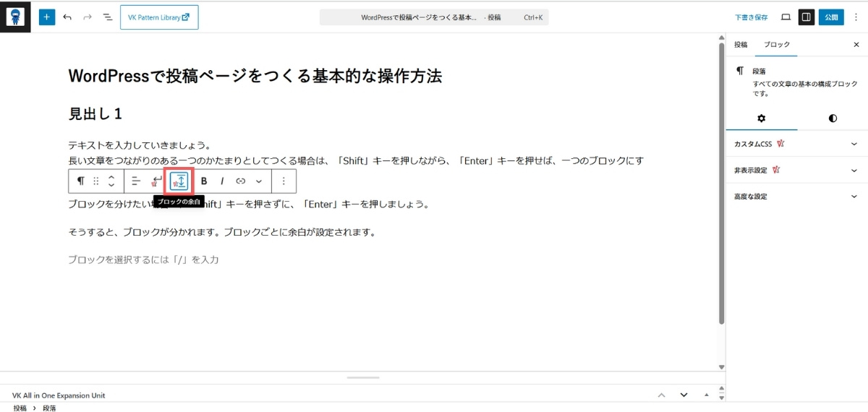Screen dimensions: 868x412
Task: Toggle VK Expansion Unit panel triangle
Action: point(706,395)
